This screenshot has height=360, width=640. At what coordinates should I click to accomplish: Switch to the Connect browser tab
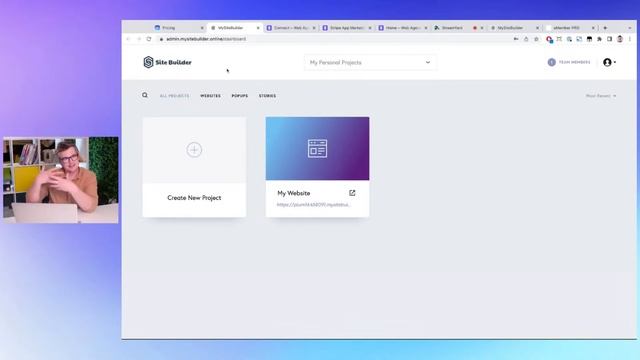pyautogui.click(x=291, y=28)
